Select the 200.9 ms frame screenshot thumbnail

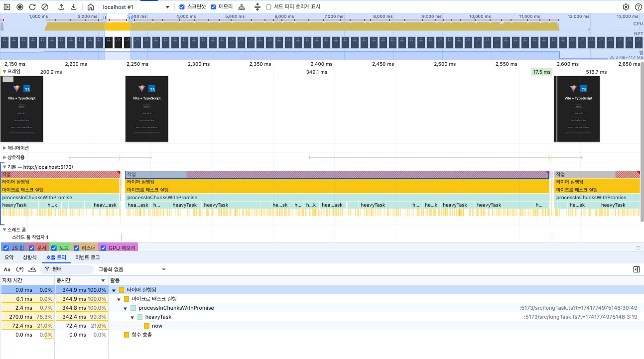[x=22, y=109]
